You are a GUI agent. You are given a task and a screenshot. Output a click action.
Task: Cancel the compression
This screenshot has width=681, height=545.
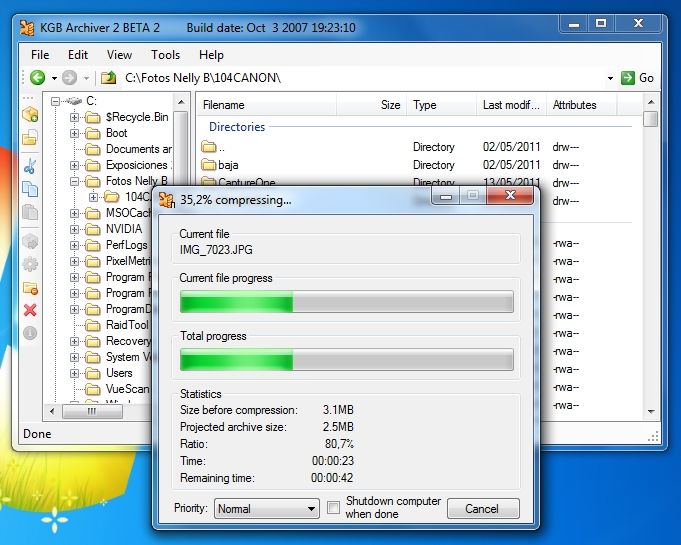coord(483,509)
